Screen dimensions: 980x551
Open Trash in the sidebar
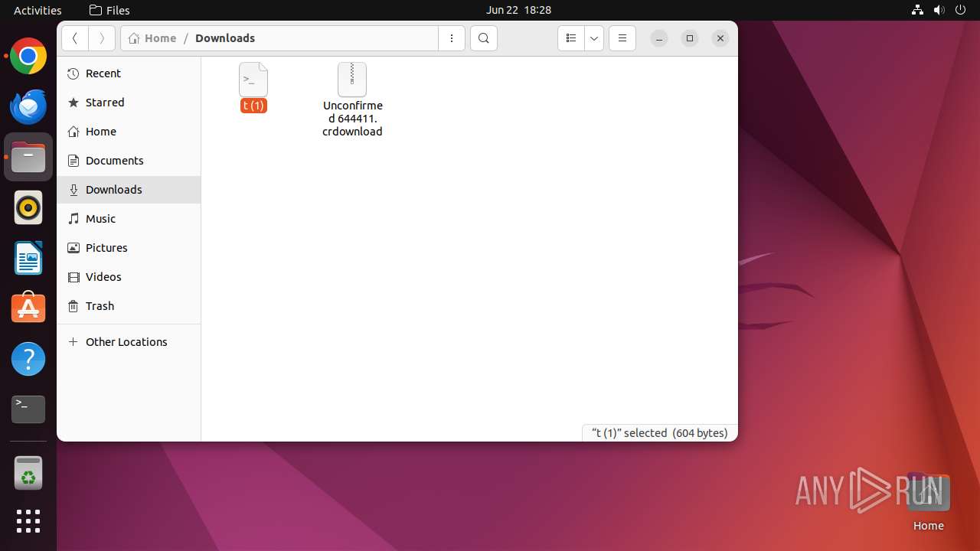click(x=129, y=306)
